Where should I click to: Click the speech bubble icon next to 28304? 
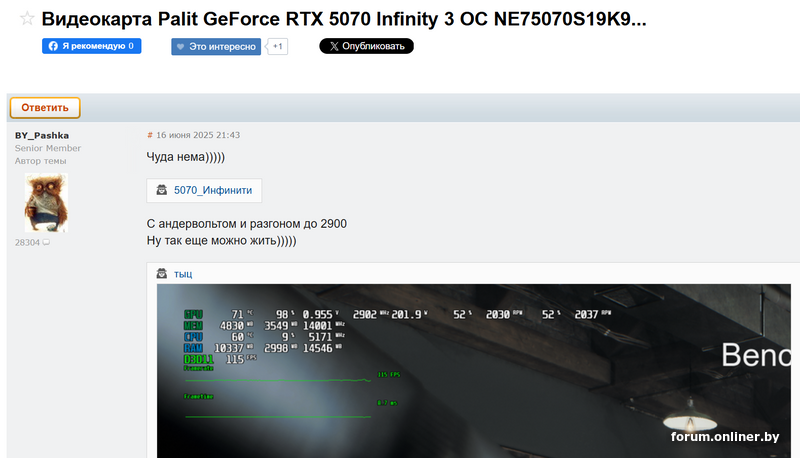click(x=46, y=242)
